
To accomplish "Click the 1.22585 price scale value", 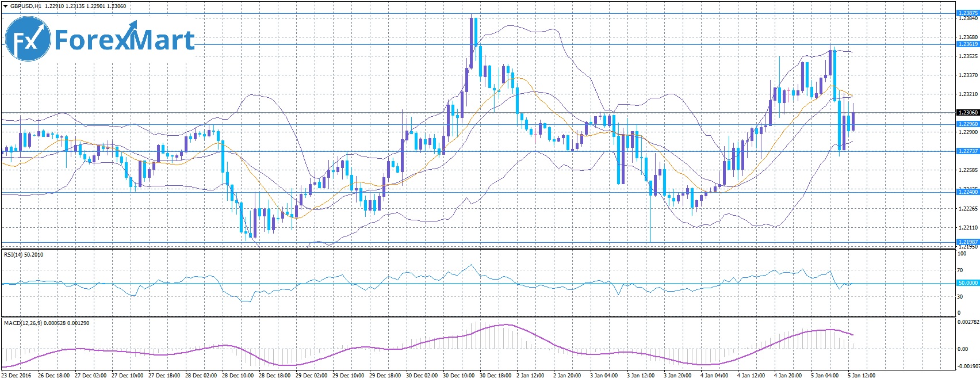I will coord(968,170).
